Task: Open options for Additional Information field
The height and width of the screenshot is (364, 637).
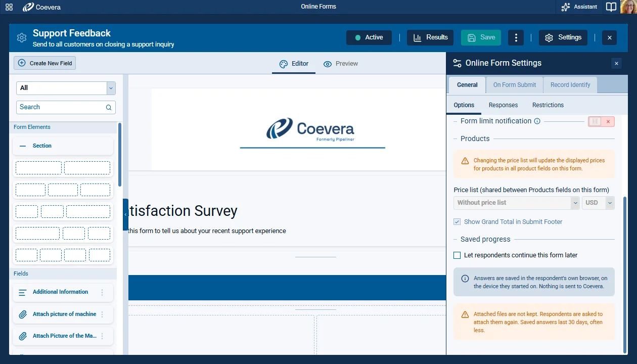Action: 102,292
